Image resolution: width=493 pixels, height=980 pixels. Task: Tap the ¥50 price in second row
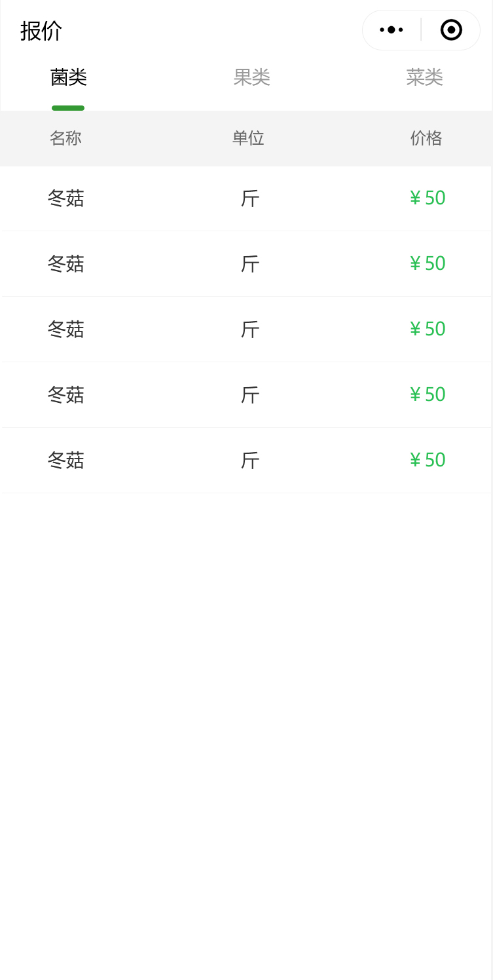point(428,263)
